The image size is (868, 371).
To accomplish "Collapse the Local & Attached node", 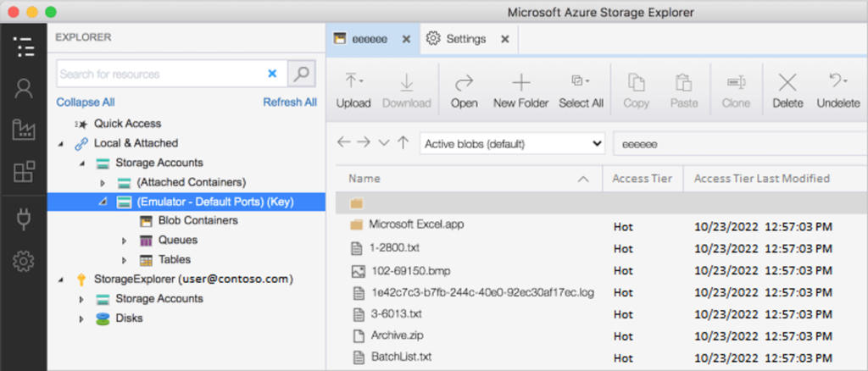I will point(60,144).
